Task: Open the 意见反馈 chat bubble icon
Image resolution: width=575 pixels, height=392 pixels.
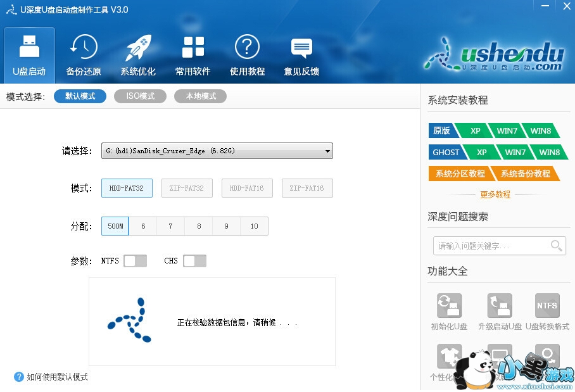Action: (x=301, y=48)
